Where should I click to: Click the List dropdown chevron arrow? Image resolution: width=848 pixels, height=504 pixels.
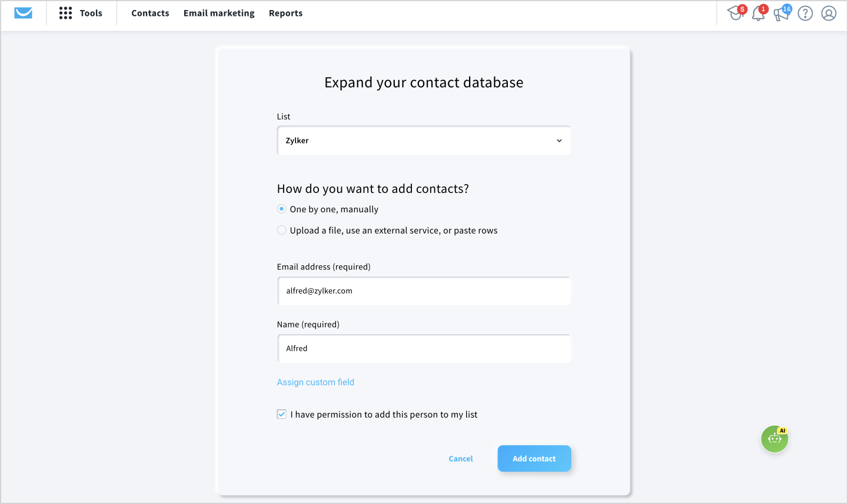(x=559, y=141)
